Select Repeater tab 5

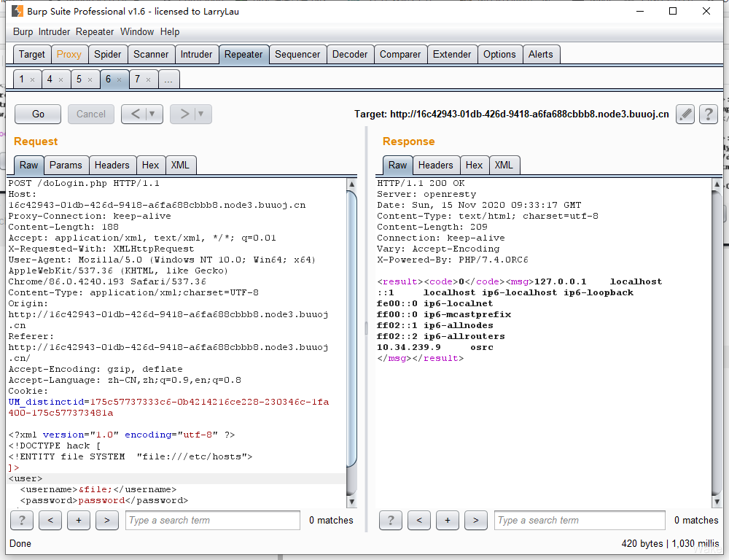click(x=79, y=79)
